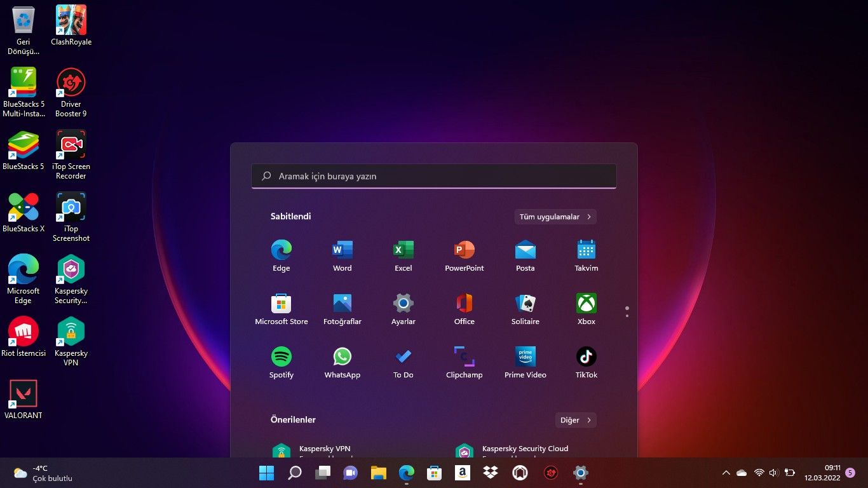Select the Riot İstemcisi desktop icon
Screen dimensions: 868x488
pos(24,337)
